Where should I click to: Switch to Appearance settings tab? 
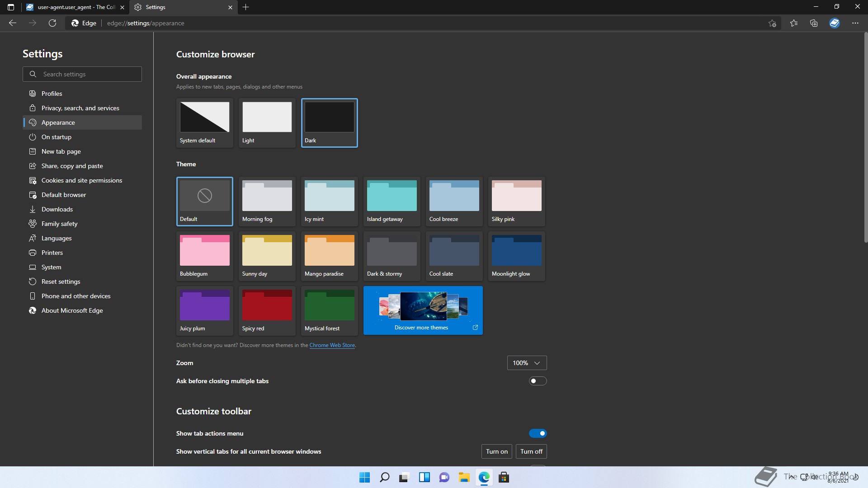coord(58,122)
